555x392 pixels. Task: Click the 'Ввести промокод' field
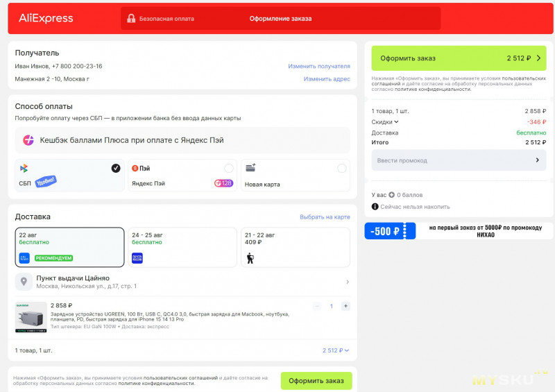459,160
